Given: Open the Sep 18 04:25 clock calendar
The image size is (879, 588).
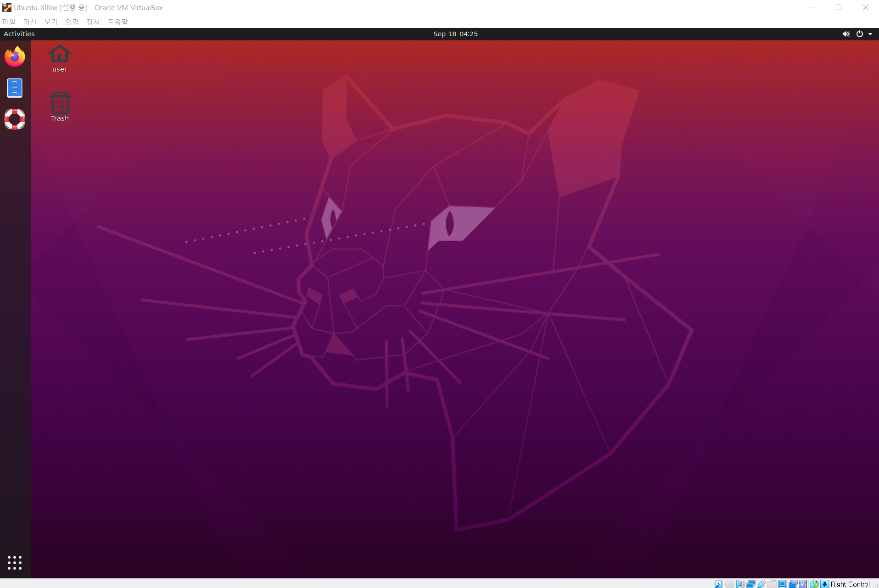Looking at the screenshot, I should click(455, 34).
